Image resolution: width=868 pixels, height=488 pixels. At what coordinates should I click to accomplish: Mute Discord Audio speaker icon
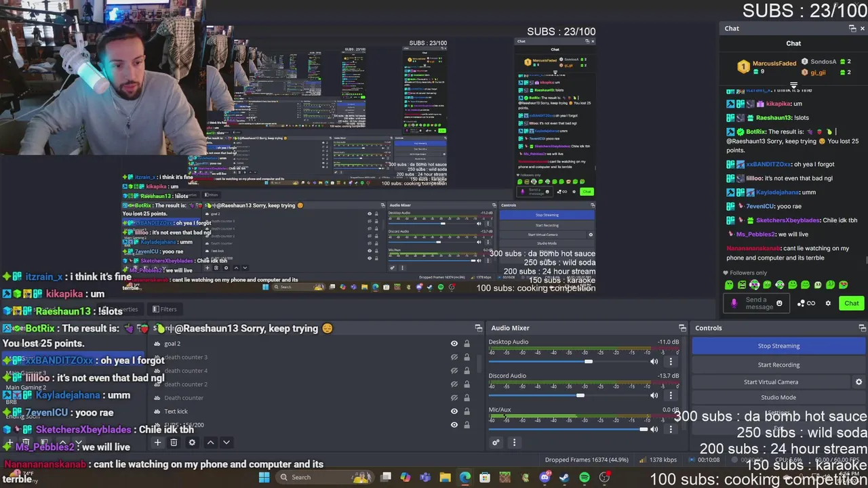pyautogui.click(x=654, y=395)
